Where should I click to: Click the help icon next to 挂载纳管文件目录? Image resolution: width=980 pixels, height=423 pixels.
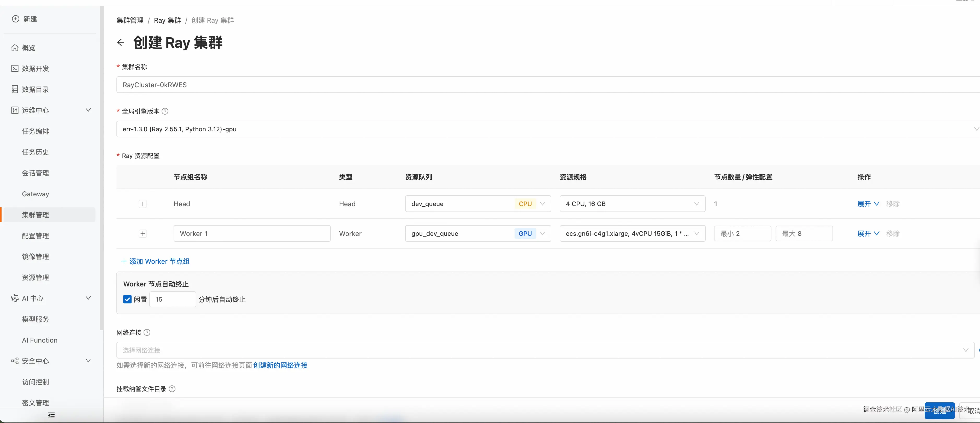click(172, 389)
